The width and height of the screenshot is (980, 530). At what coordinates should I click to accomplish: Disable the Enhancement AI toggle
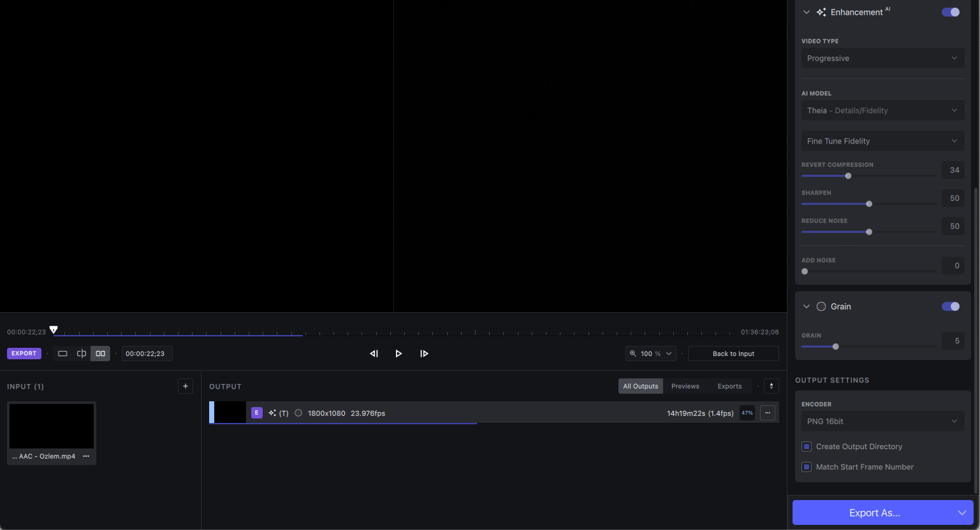click(950, 12)
